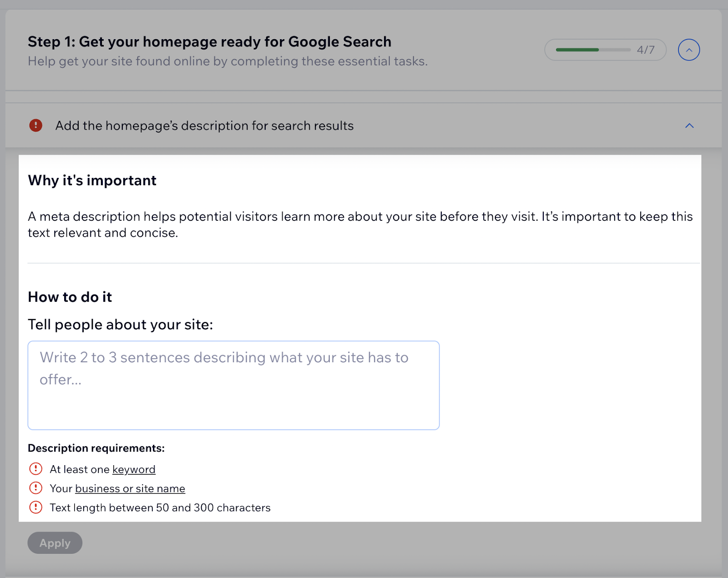The image size is (728, 578).
Task: Click the meta description text box
Action: click(233, 385)
